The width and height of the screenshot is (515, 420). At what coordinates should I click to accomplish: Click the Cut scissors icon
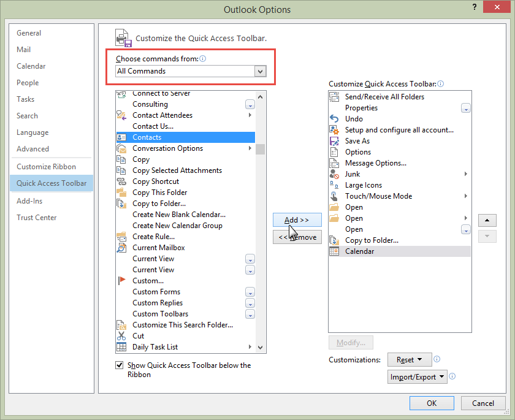(x=121, y=336)
